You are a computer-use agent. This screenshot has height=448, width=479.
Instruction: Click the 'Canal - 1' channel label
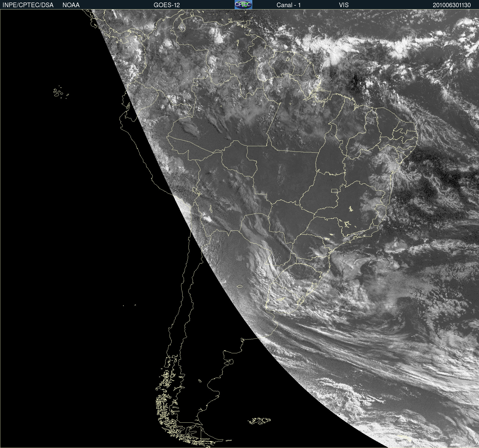click(288, 5)
